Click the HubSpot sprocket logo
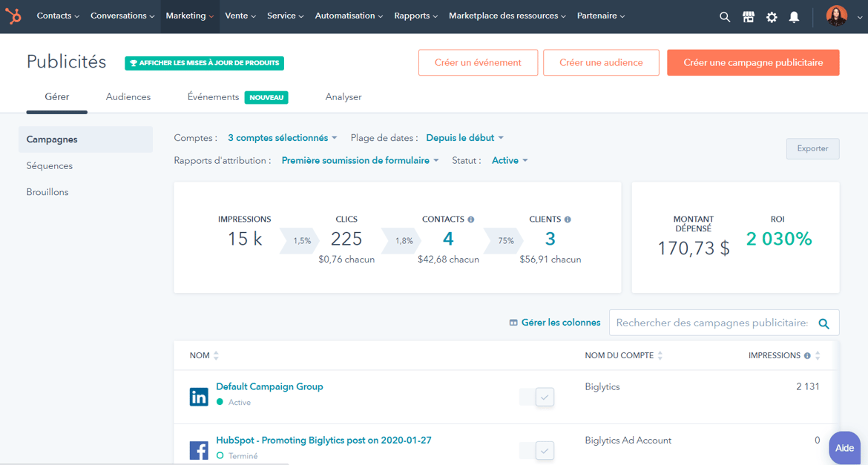This screenshot has height=465, width=868. 13,16
